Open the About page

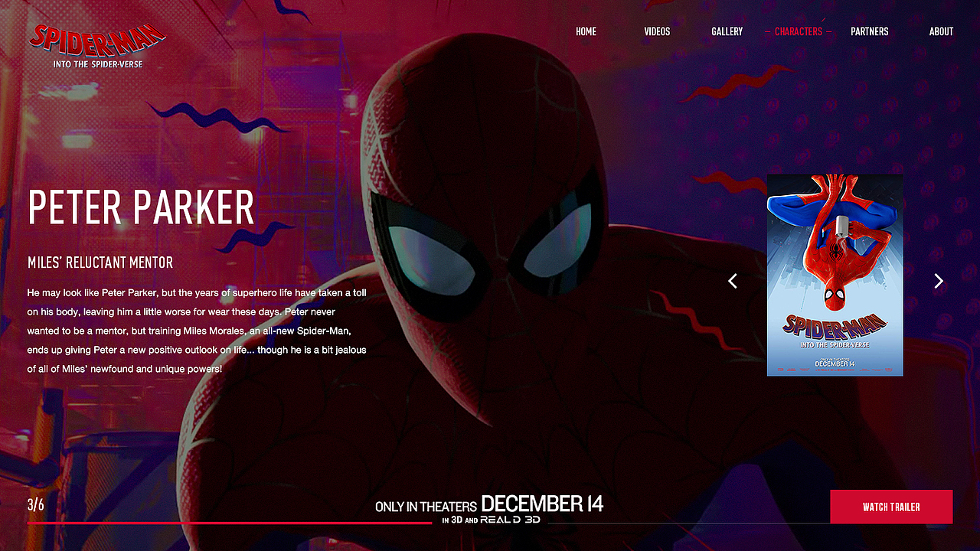point(941,31)
